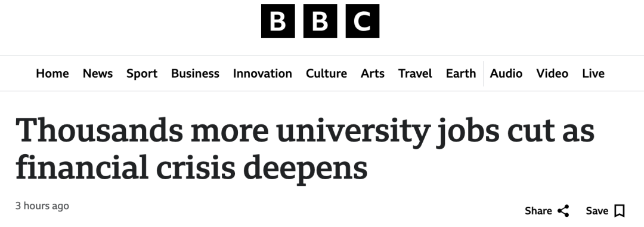Open the Sport section
Image resolution: width=644 pixels, height=227 pixels.
click(x=142, y=73)
